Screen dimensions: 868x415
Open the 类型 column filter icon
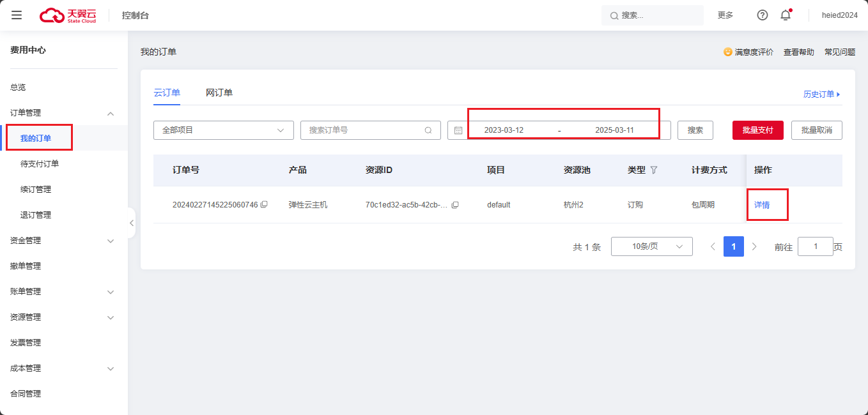[653, 170]
